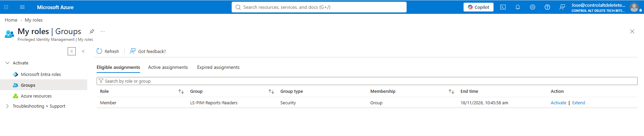Image resolution: width=644 pixels, height=136 pixels.
Task: Open the account profile avatar
Action: coord(634,7)
